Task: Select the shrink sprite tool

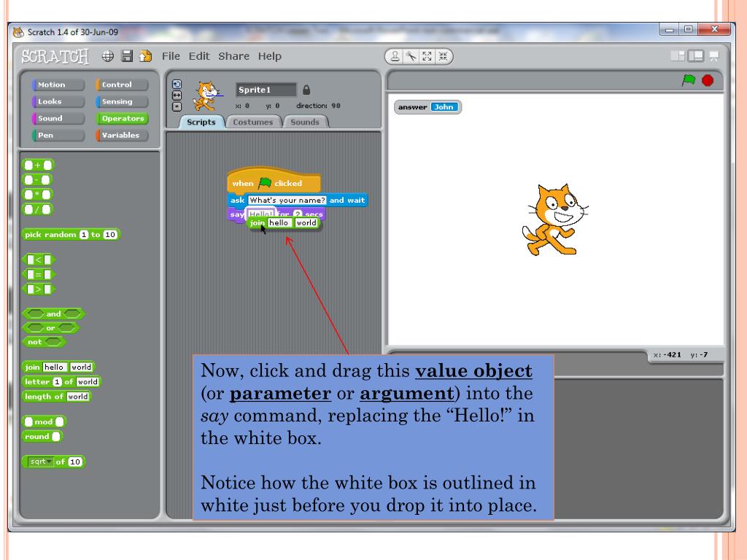Action: [x=443, y=57]
